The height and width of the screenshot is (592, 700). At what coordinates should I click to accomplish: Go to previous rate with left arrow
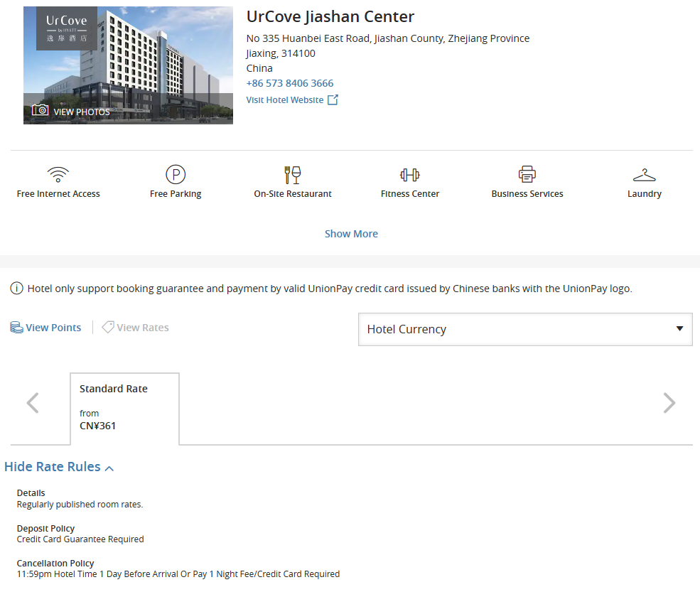tap(33, 403)
